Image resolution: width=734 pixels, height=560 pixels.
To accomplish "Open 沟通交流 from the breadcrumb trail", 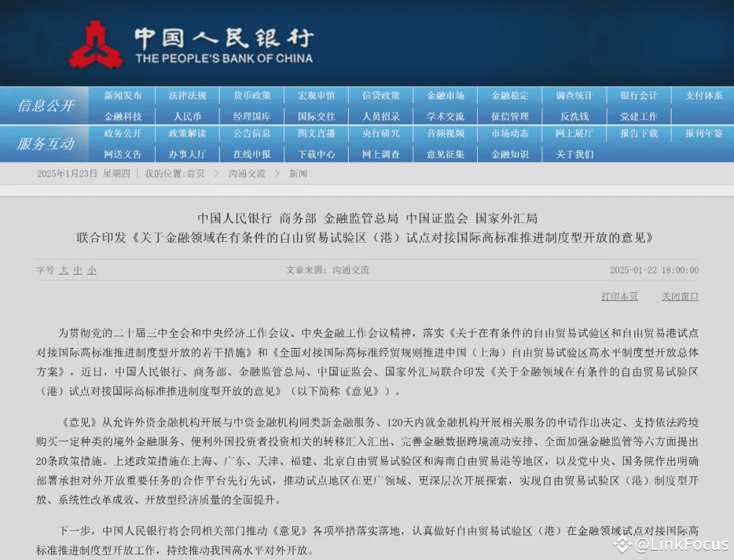I will tap(246, 173).
